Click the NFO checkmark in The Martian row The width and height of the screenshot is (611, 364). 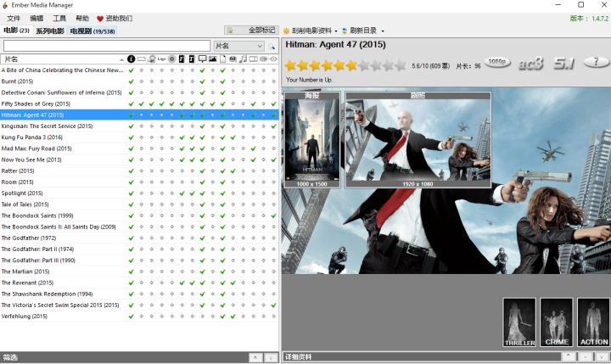[132, 272]
